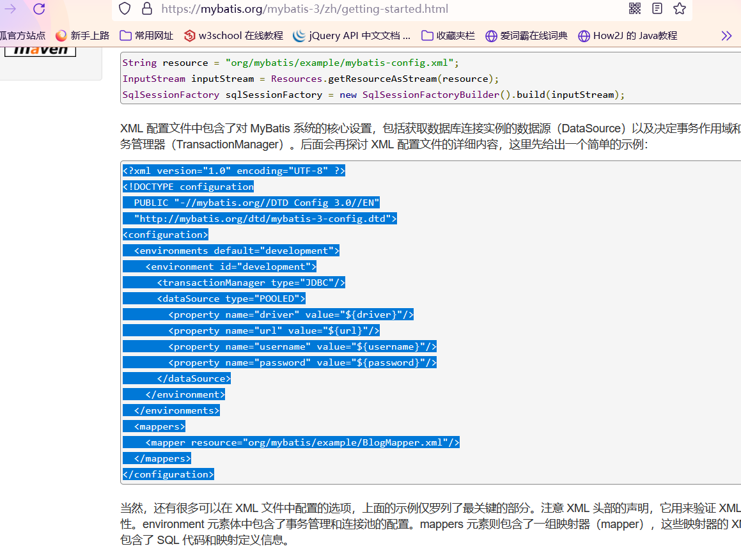Open the w3school 在线教程 bookmark
Image resolution: width=741 pixels, height=560 pixels.
[233, 35]
